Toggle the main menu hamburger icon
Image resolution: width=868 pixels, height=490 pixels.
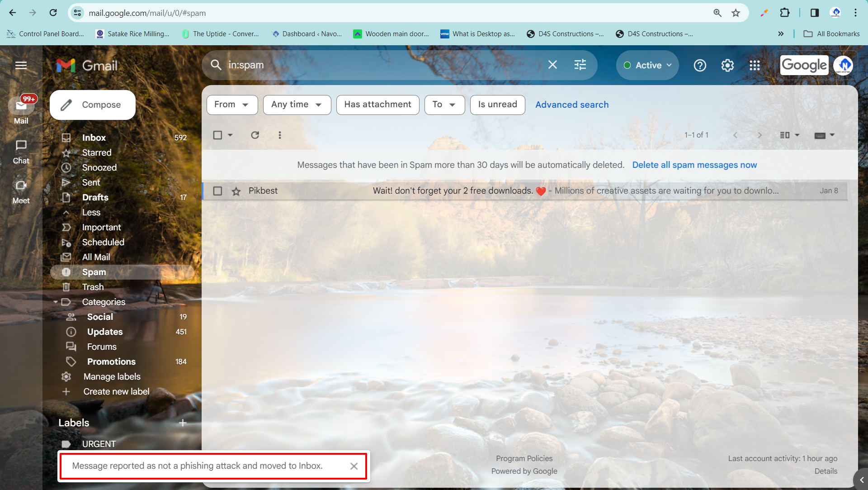pyautogui.click(x=21, y=66)
